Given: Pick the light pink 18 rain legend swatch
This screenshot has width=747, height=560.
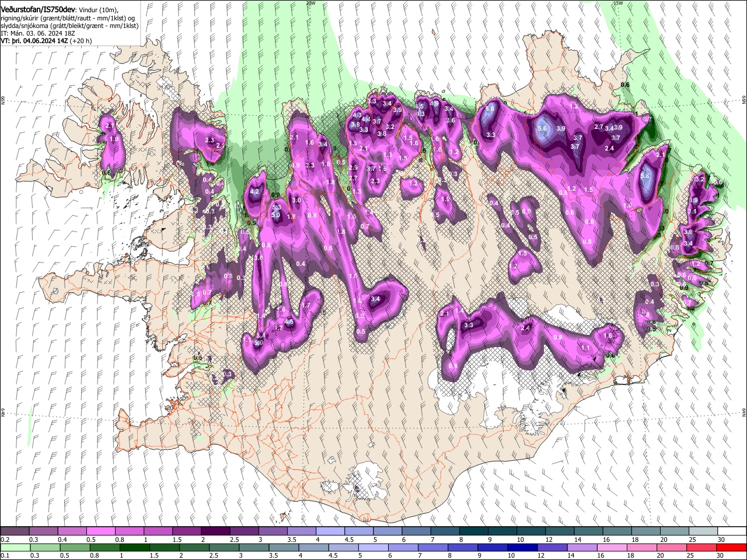Looking at the screenshot, I should point(641,547).
